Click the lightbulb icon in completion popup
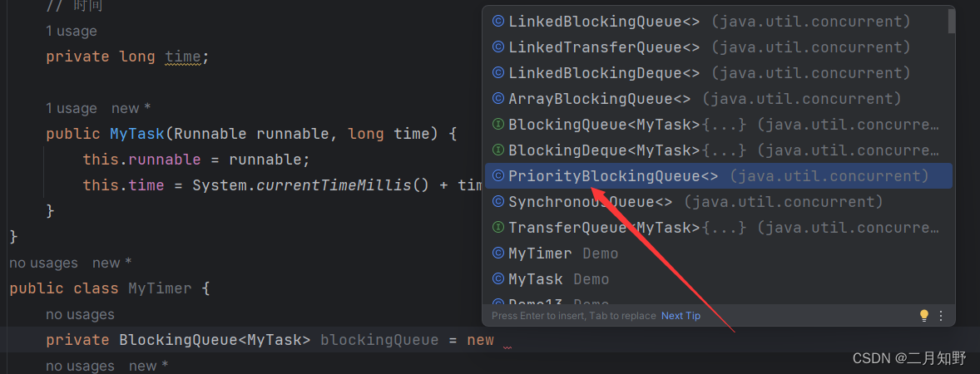 coord(923,316)
